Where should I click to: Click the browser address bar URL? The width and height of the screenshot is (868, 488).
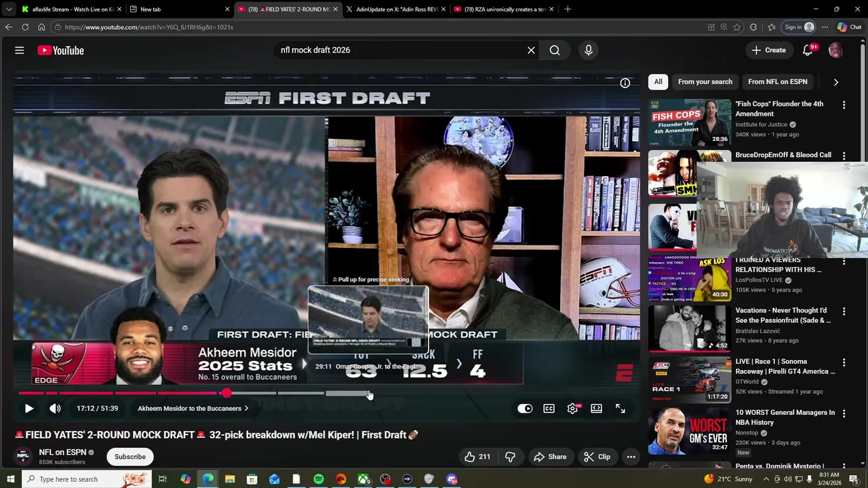click(149, 27)
